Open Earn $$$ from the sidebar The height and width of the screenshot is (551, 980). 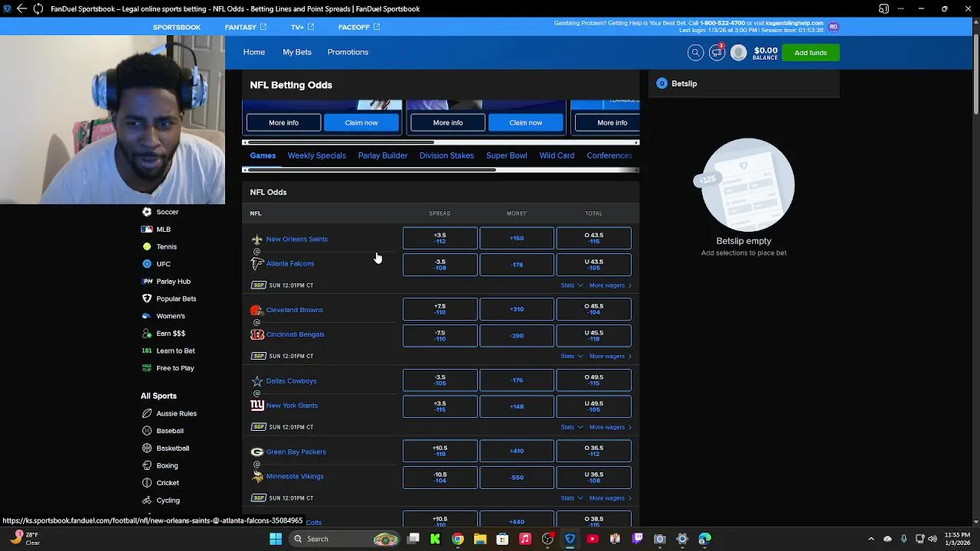[163, 334]
